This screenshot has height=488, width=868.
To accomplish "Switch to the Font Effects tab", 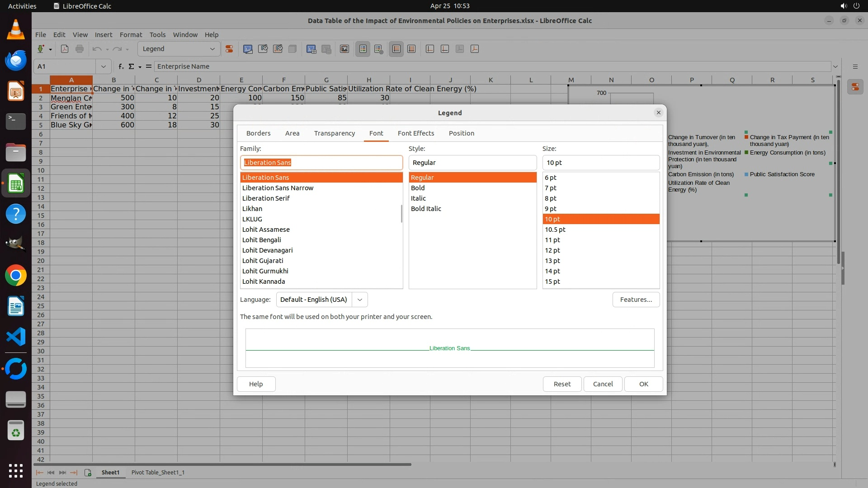I will 415,133.
